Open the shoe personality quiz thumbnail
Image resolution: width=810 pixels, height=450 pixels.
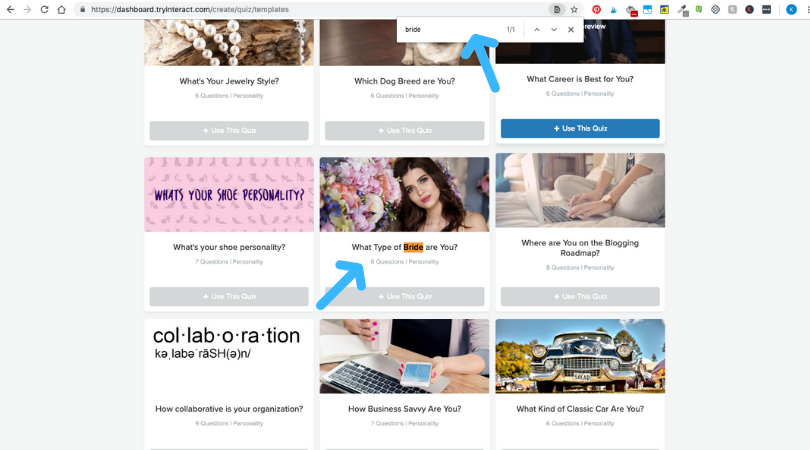[x=229, y=194]
